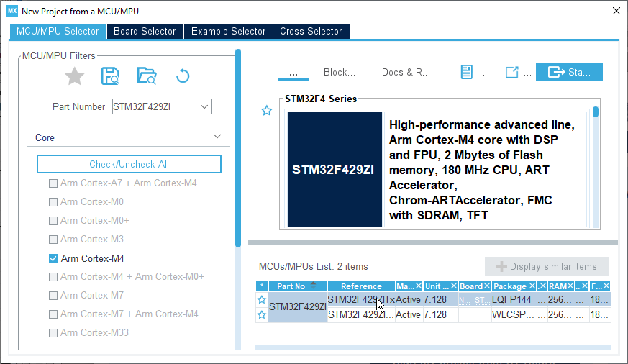Select the STM32F429ZI part number cell
This screenshot has height=364, width=628.
click(x=298, y=306)
